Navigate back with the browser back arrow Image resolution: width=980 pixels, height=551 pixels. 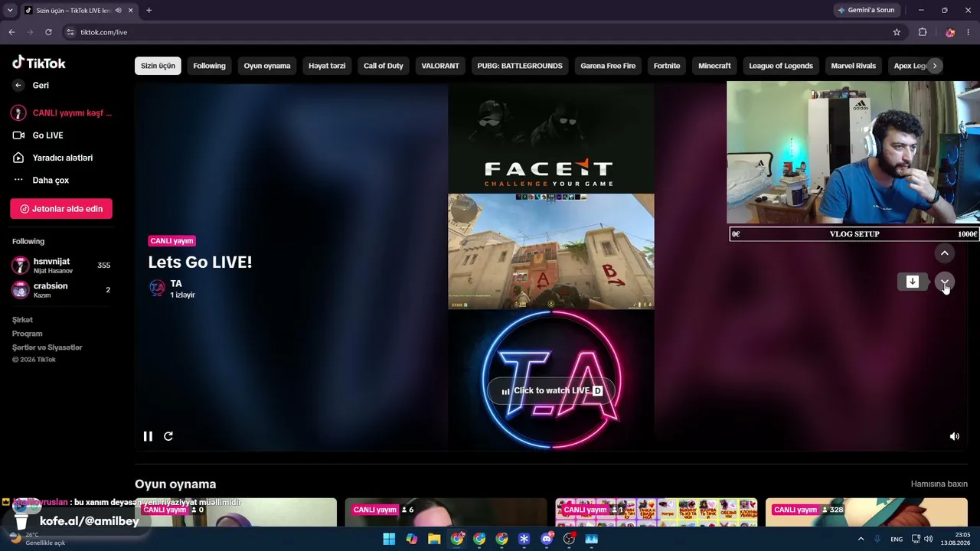tap(11, 32)
